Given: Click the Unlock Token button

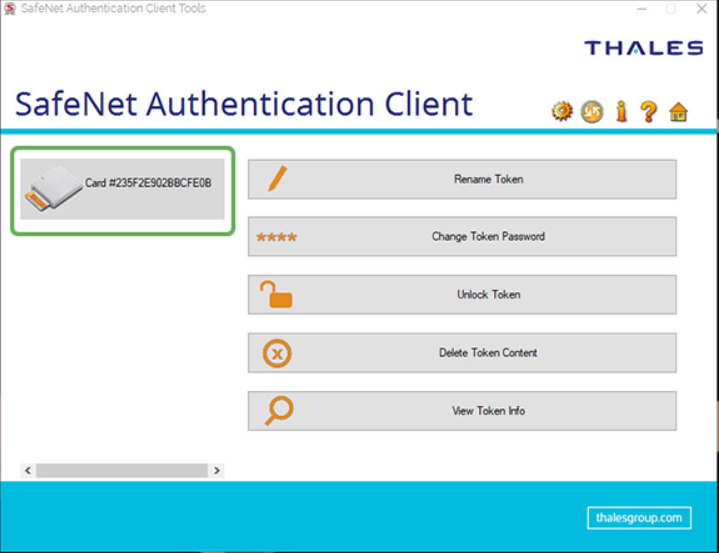Looking at the screenshot, I should 462,295.
